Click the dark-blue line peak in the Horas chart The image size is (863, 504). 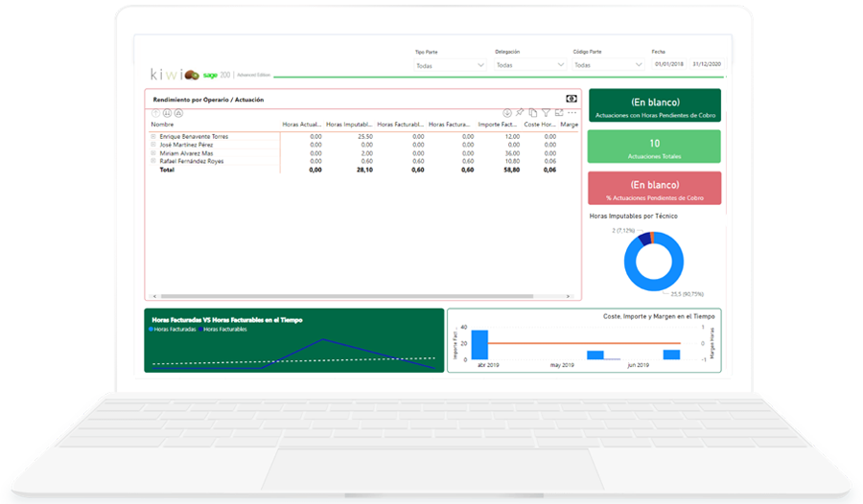[x=323, y=339]
